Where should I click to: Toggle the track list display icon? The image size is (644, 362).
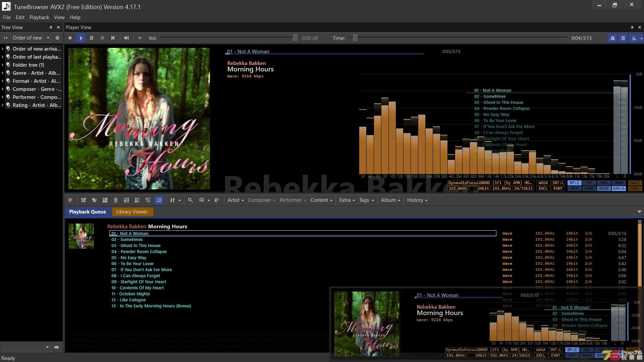pos(623,38)
